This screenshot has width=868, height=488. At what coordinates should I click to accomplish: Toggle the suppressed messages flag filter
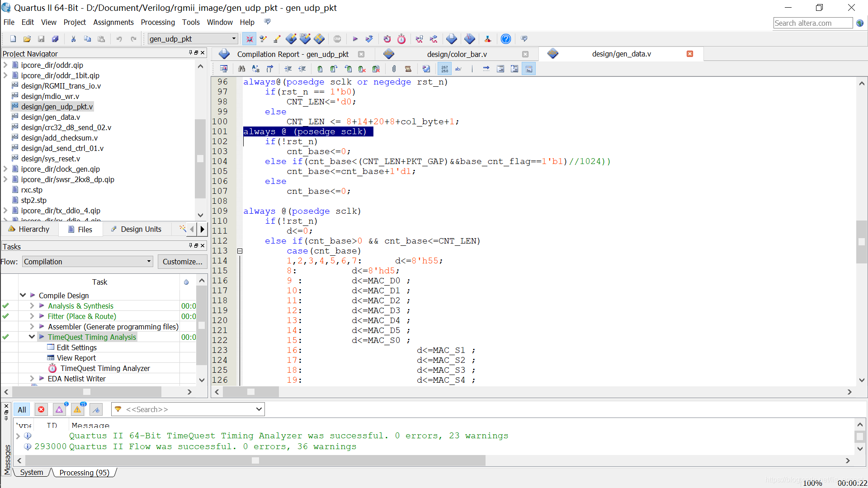96,409
